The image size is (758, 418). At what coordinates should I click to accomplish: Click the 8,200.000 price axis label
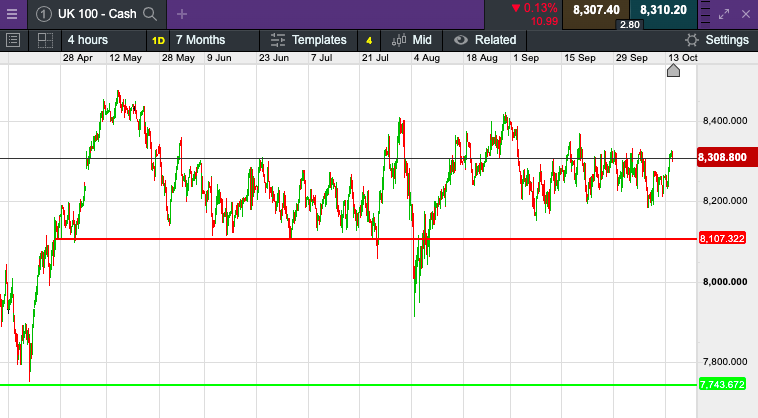(x=725, y=201)
